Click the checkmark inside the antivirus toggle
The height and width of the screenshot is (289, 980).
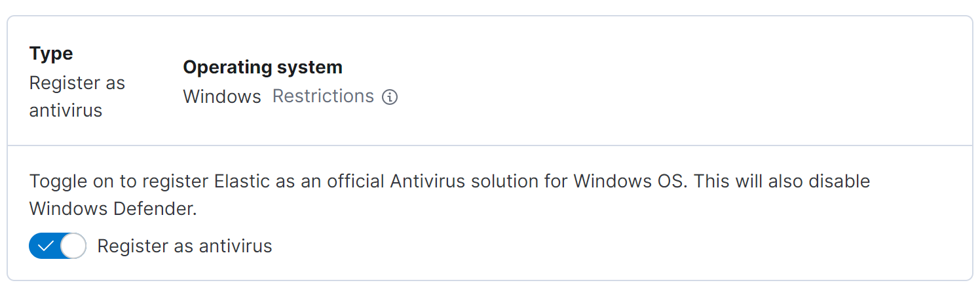point(45,246)
